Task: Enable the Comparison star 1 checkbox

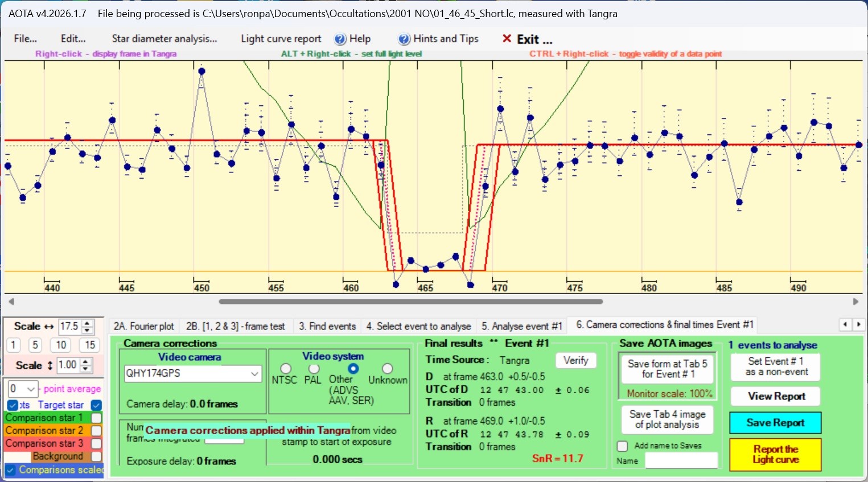Action: (96, 418)
